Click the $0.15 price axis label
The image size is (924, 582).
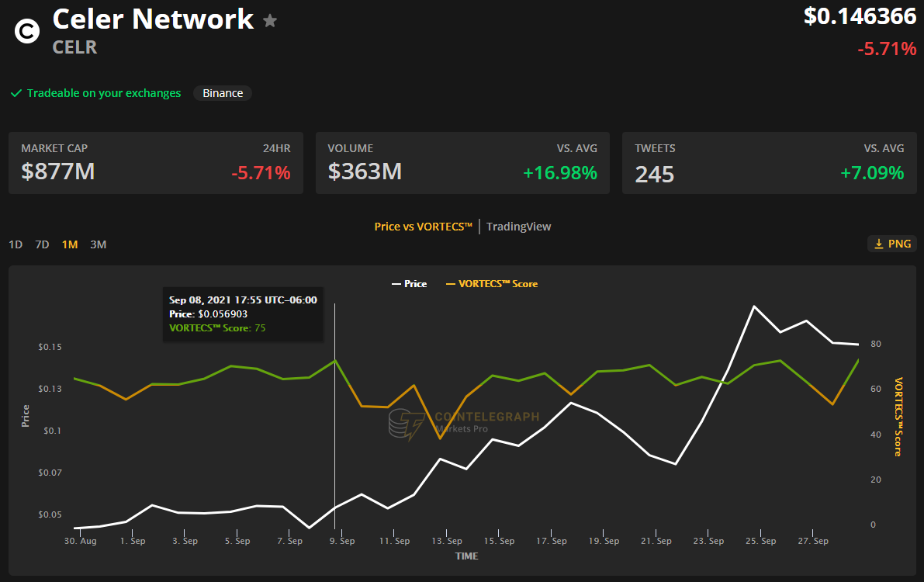(x=50, y=347)
